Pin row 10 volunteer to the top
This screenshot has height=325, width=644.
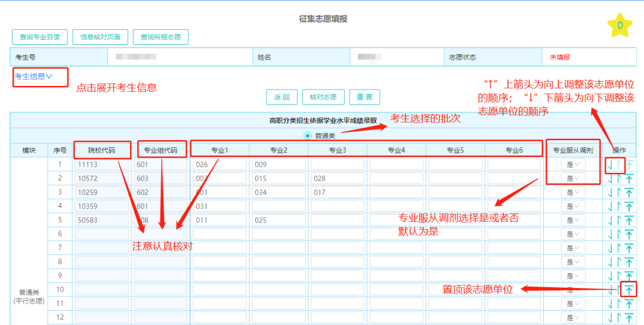(x=629, y=290)
